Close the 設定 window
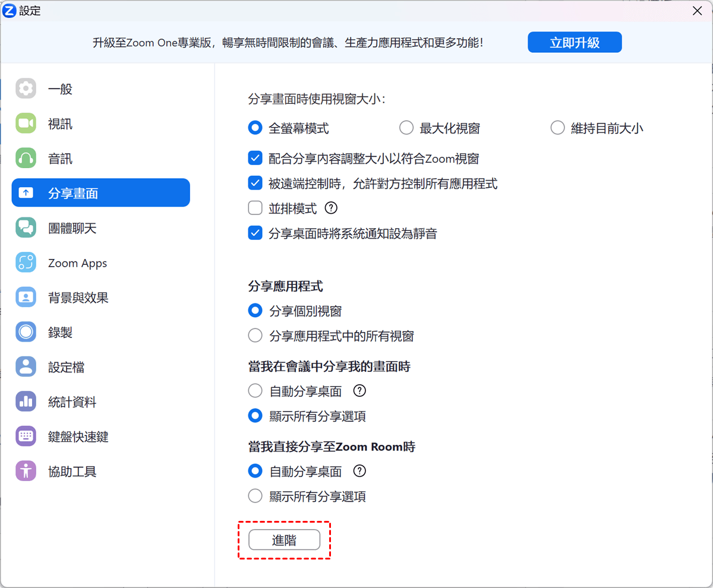Image resolution: width=713 pixels, height=588 pixels. 698,10
